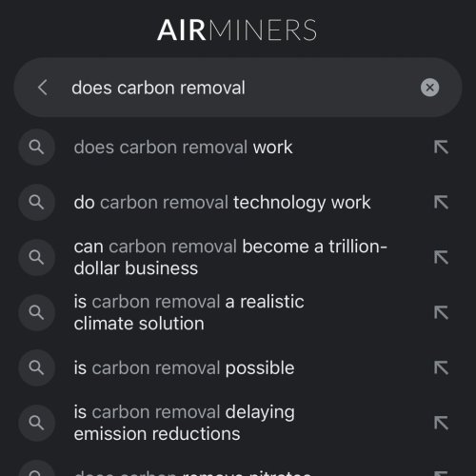Clear the search text with X icon

tap(429, 88)
